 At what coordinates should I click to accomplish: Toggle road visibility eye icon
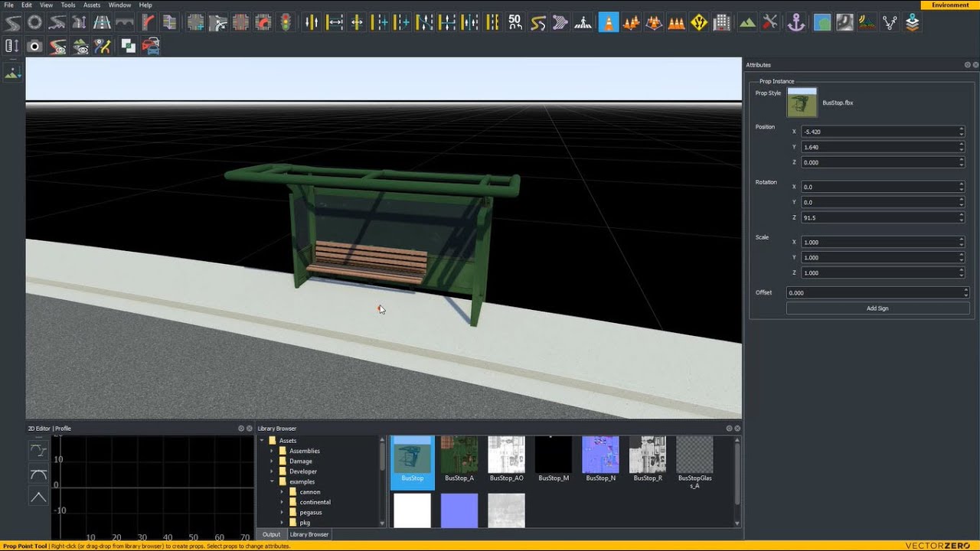(58, 47)
